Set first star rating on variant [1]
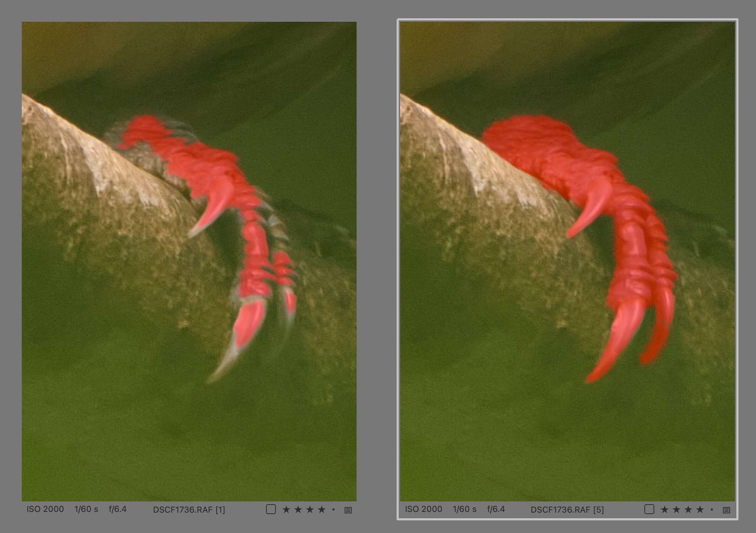This screenshot has height=533, width=756. [286, 509]
